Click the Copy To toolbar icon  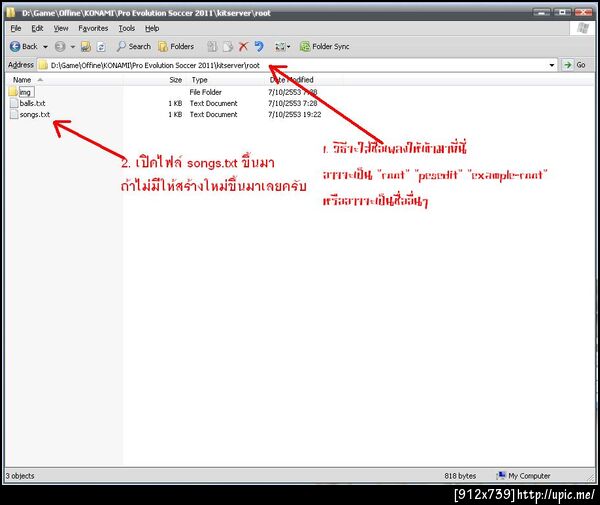(x=228, y=47)
